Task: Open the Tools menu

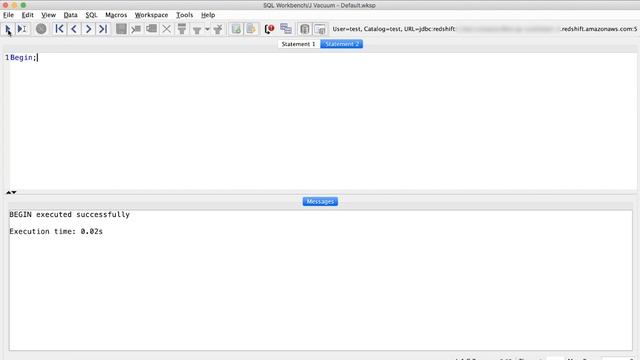Action: 184,15
